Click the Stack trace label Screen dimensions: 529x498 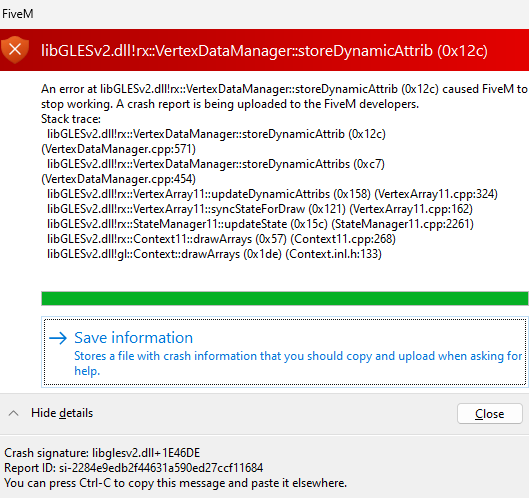(x=71, y=119)
